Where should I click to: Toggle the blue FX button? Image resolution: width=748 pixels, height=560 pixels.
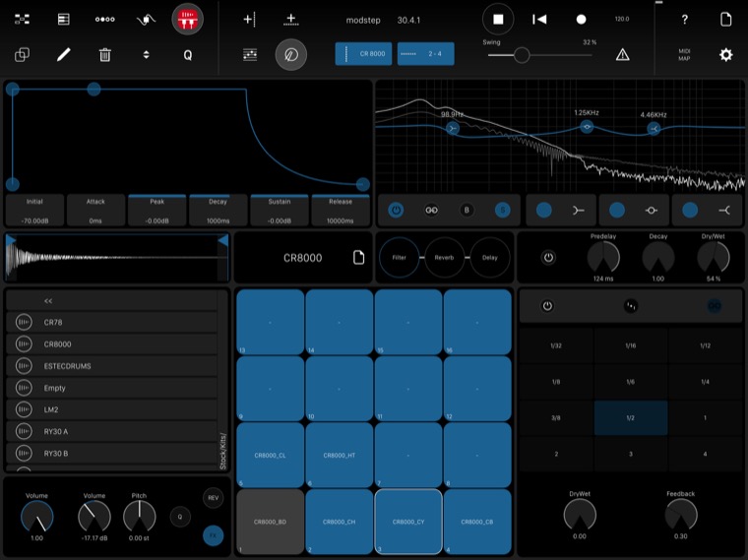(x=214, y=535)
